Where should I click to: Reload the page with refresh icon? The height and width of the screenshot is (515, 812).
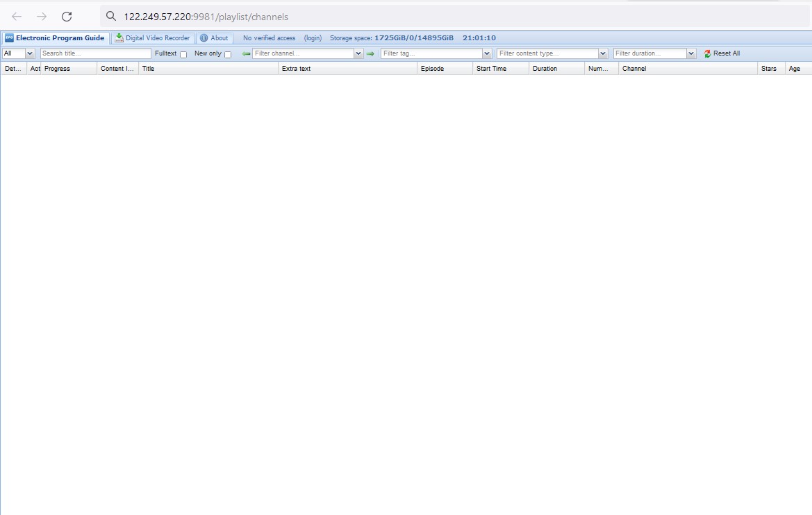click(66, 17)
